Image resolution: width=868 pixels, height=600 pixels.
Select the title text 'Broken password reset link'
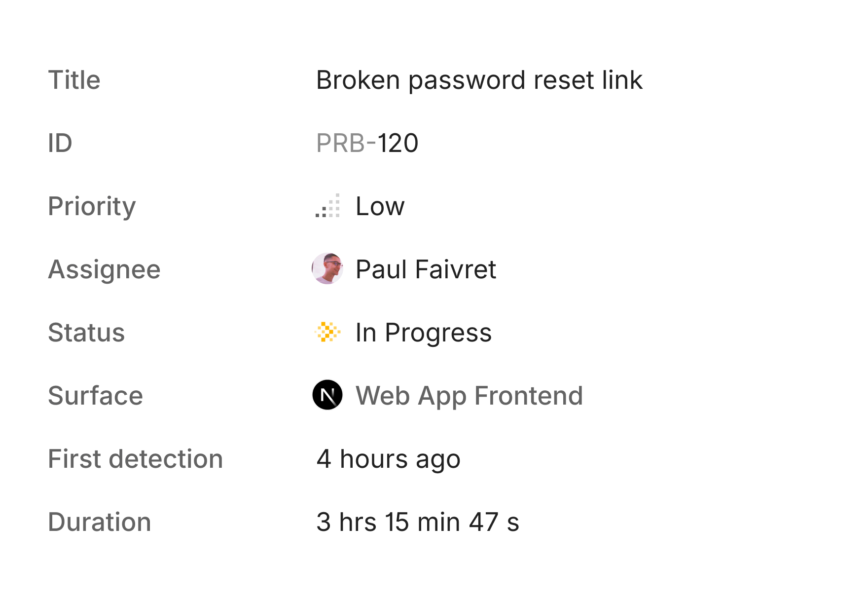pos(479,80)
